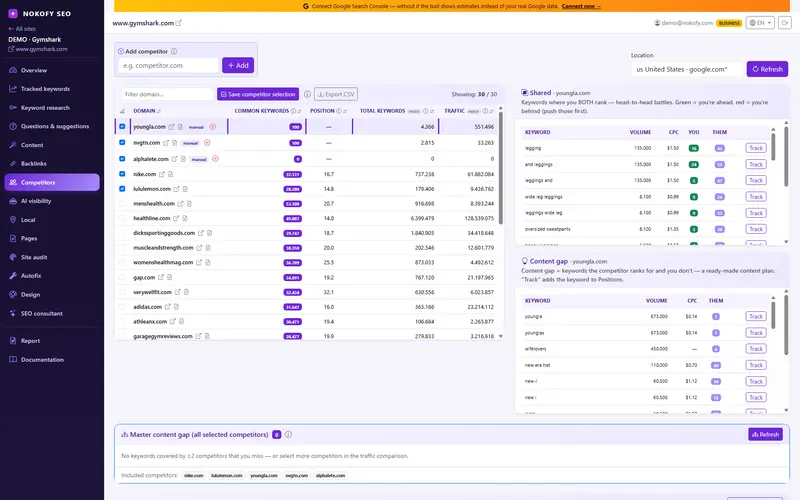The image size is (800, 500).
Task: Click page icon beside gap.com
Action: click(170, 278)
